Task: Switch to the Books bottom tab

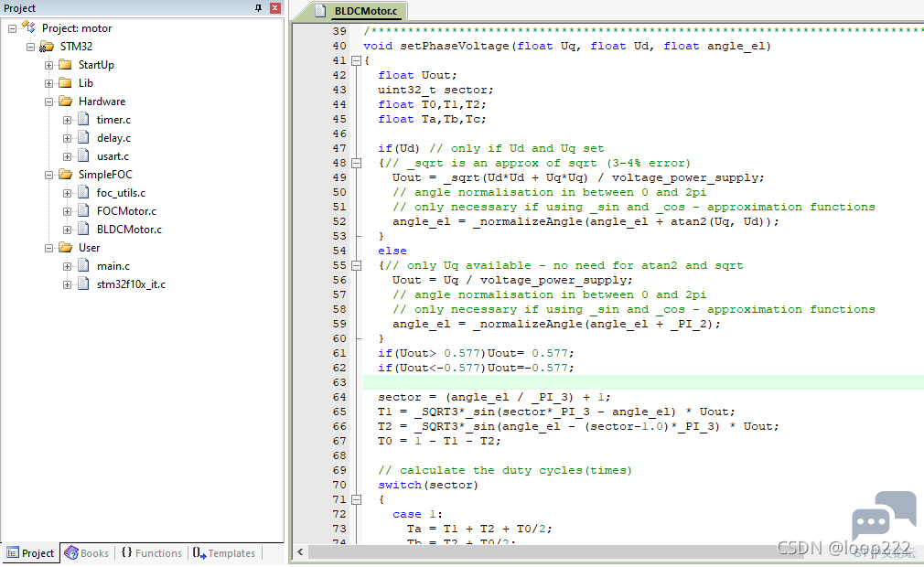Action: [x=87, y=553]
